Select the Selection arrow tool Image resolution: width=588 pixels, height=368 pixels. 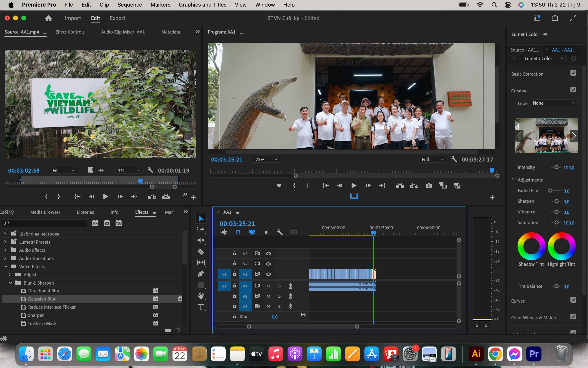click(201, 218)
